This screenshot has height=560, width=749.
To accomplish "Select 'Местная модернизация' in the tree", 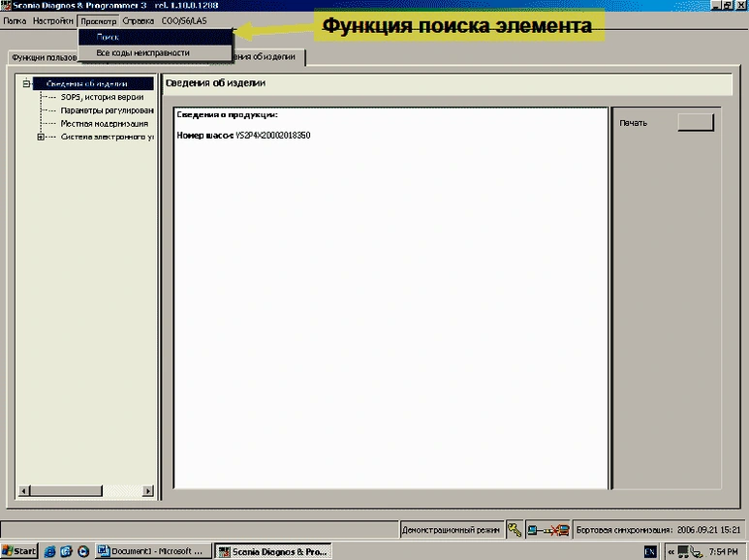I will 104,124.
